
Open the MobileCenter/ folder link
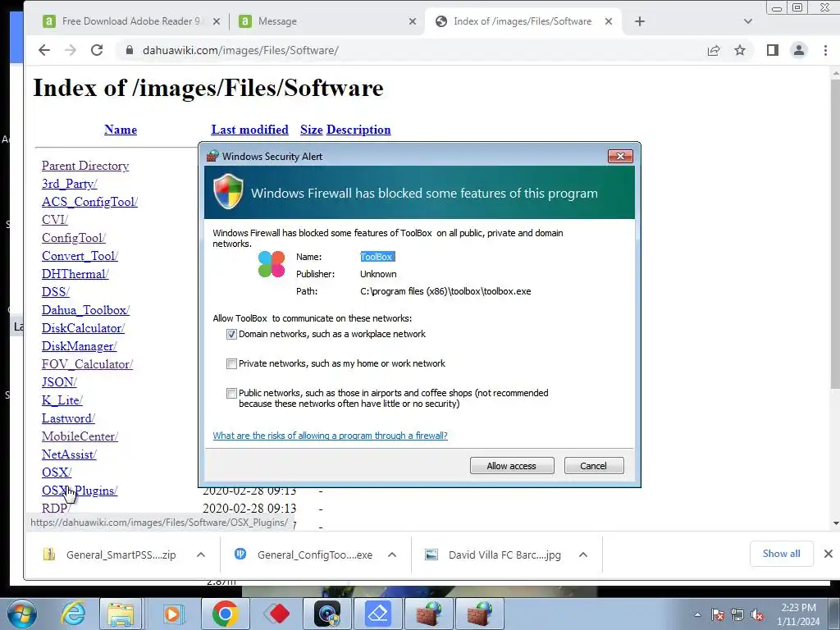80,436
